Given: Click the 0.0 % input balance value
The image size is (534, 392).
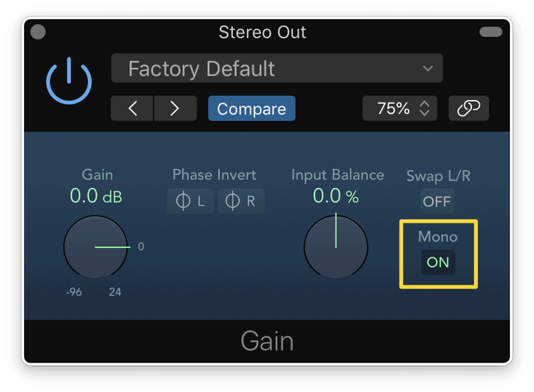Looking at the screenshot, I should click(336, 197).
